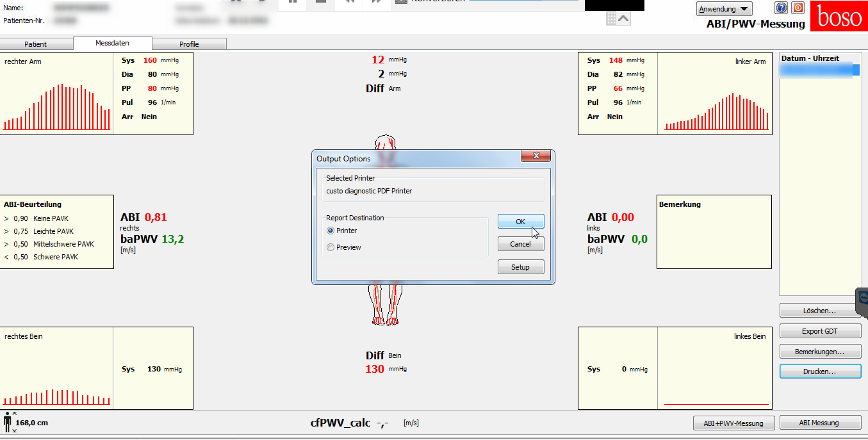Click ABI rechts value 0,81
Image resolution: width=868 pixels, height=440 pixels.
point(156,217)
